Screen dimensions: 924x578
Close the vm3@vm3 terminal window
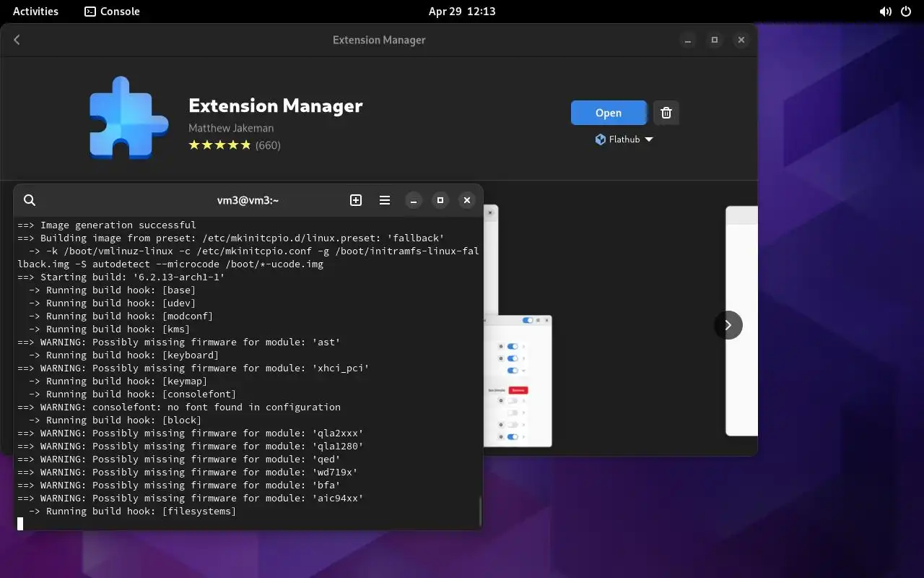[x=467, y=200]
